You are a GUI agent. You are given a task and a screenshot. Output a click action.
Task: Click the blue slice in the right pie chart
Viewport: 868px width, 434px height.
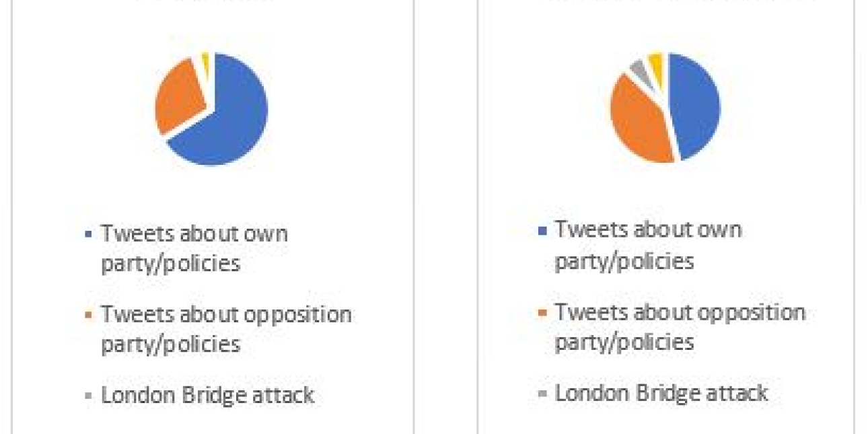tap(696, 108)
